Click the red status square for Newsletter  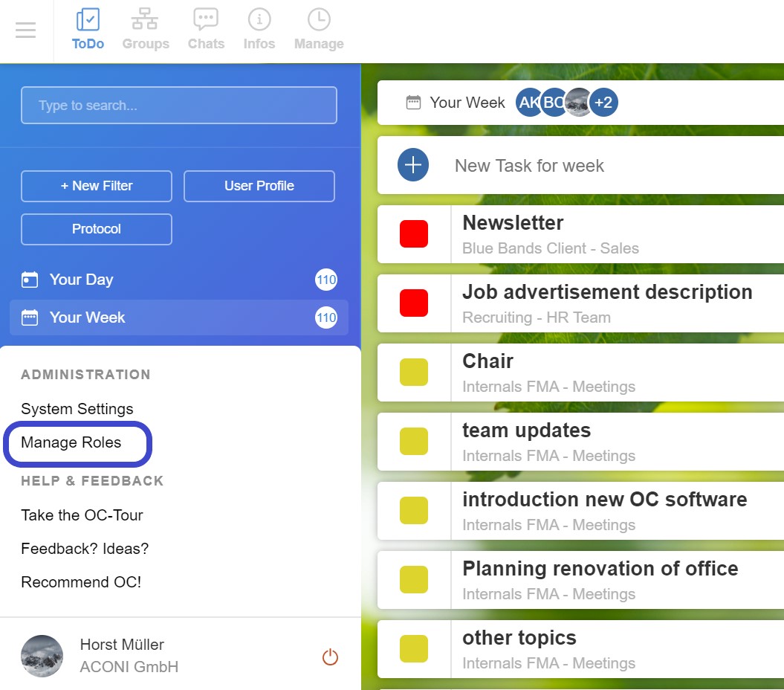click(414, 234)
